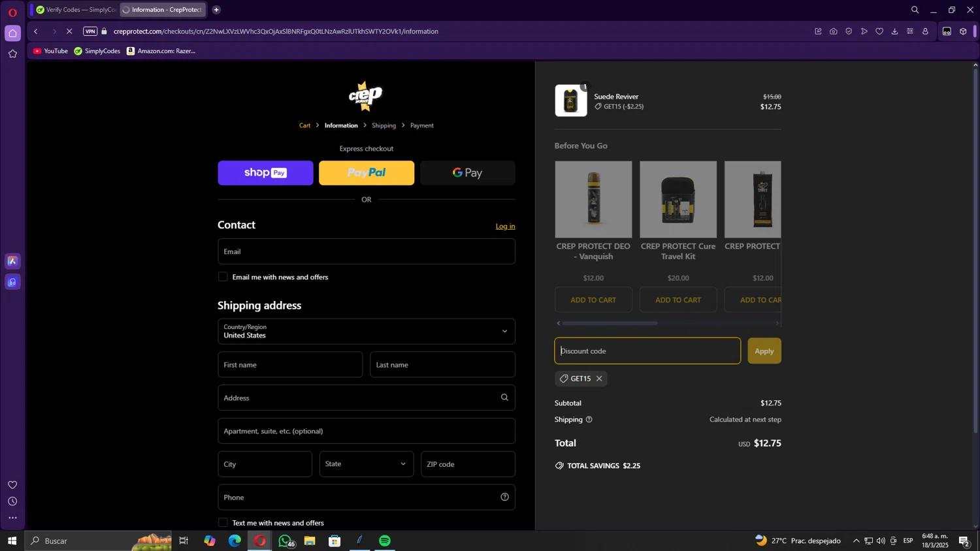980x551 pixels.
Task: Open the history clock in the sidebar
Action: pyautogui.click(x=12, y=501)
